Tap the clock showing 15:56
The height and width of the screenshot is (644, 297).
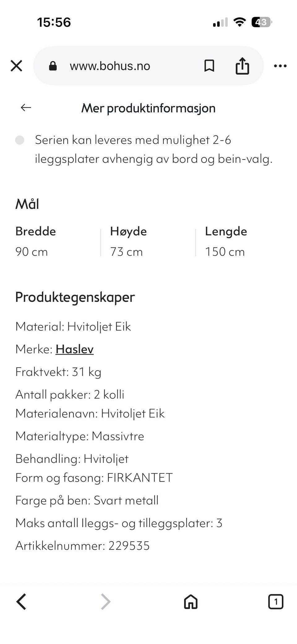pos(54,22)
